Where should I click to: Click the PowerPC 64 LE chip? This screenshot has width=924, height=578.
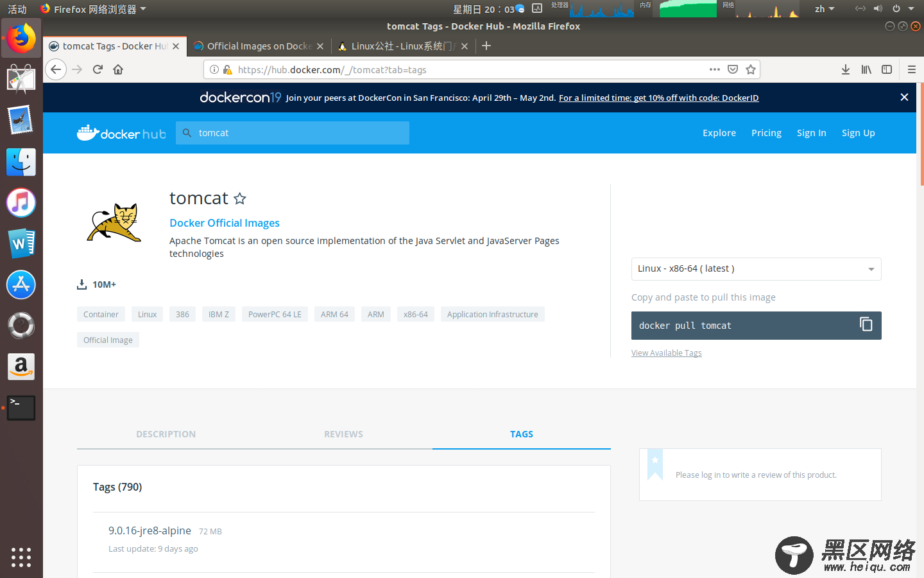coord(275,314)
